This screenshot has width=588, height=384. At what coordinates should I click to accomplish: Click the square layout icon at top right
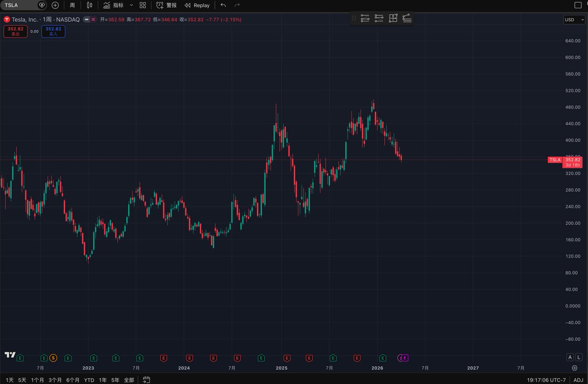click(x=578, y=5)
